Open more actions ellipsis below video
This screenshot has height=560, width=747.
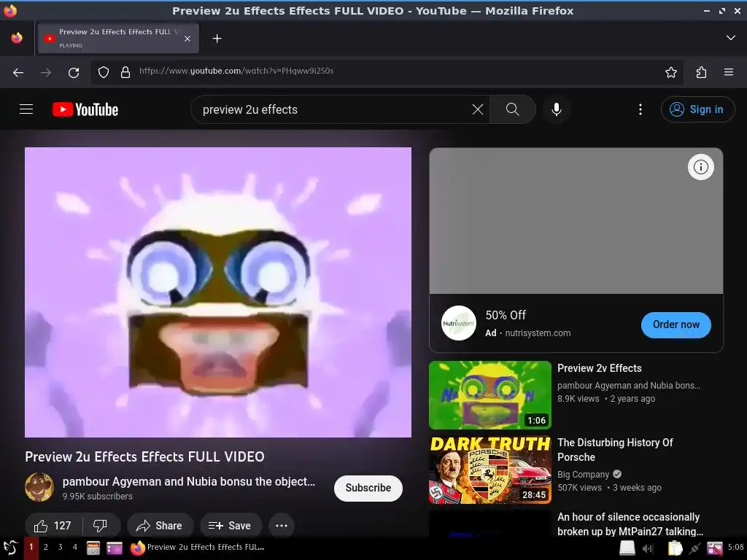point(282,526)
